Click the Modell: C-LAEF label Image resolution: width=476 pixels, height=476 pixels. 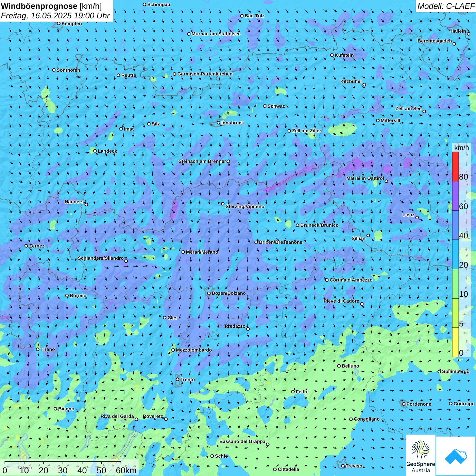coord(446,6)
